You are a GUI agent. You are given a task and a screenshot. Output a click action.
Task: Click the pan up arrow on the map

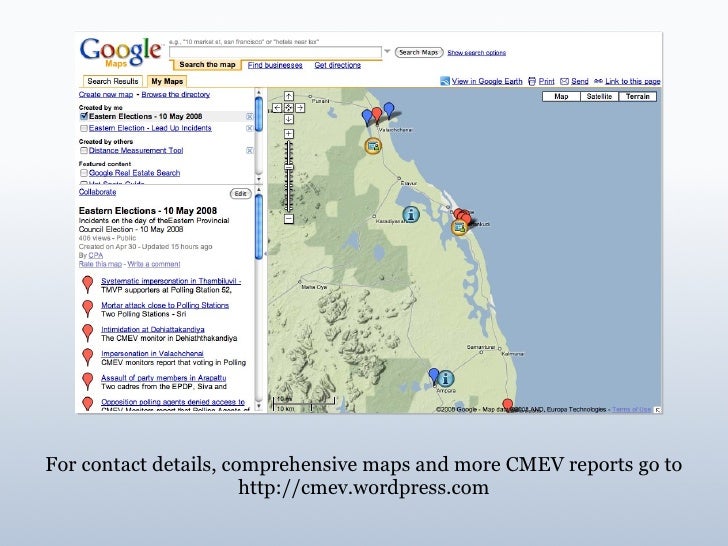pyautogui.click(x=289, y=96)
